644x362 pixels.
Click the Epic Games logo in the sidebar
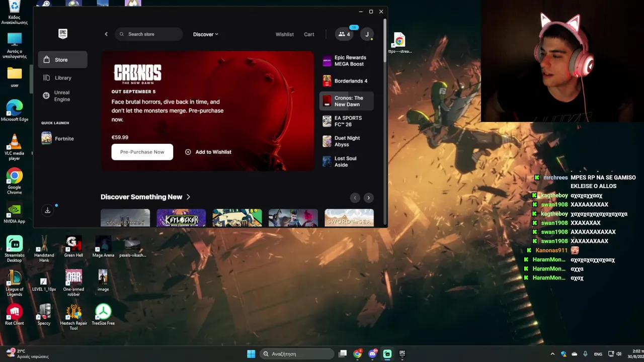click(x=62, y=34)
